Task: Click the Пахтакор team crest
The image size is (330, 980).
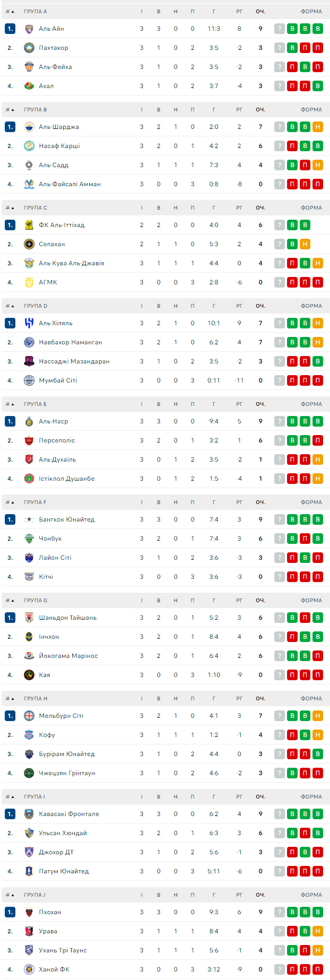Action: coord(29,48)
